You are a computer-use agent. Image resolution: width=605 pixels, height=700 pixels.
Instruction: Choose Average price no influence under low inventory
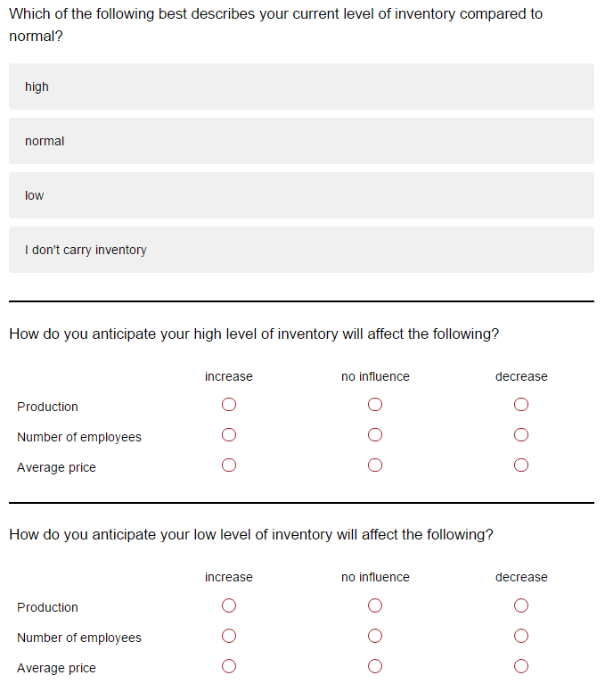point(375,666)
